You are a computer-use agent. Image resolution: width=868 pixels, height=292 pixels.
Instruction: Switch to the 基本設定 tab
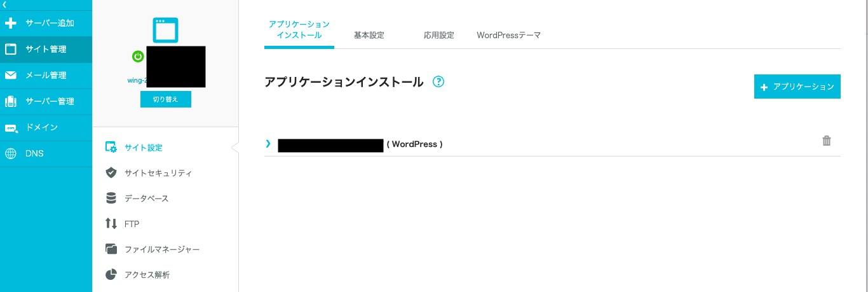pos(369,36)
